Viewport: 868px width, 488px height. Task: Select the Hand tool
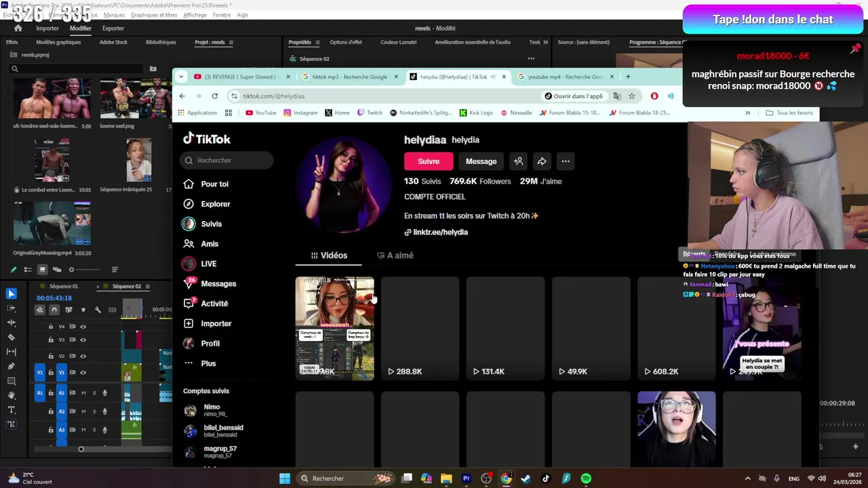[x=12, y=395]
